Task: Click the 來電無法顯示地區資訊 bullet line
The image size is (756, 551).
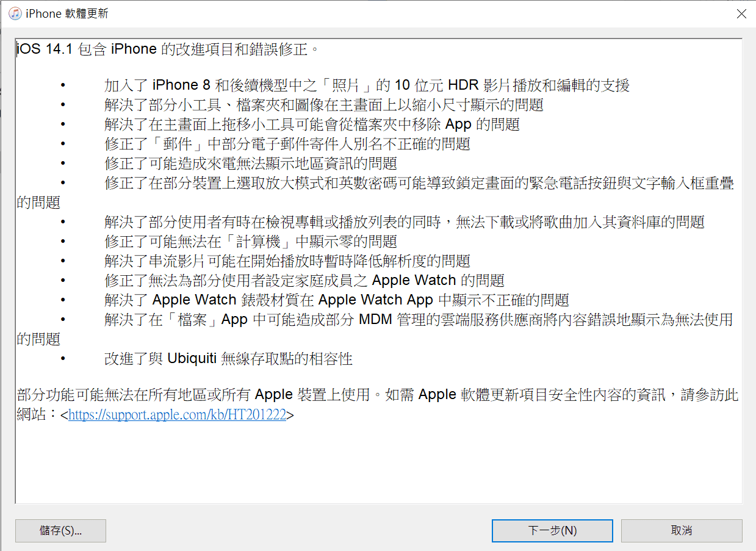Action: tap(251, 164)
